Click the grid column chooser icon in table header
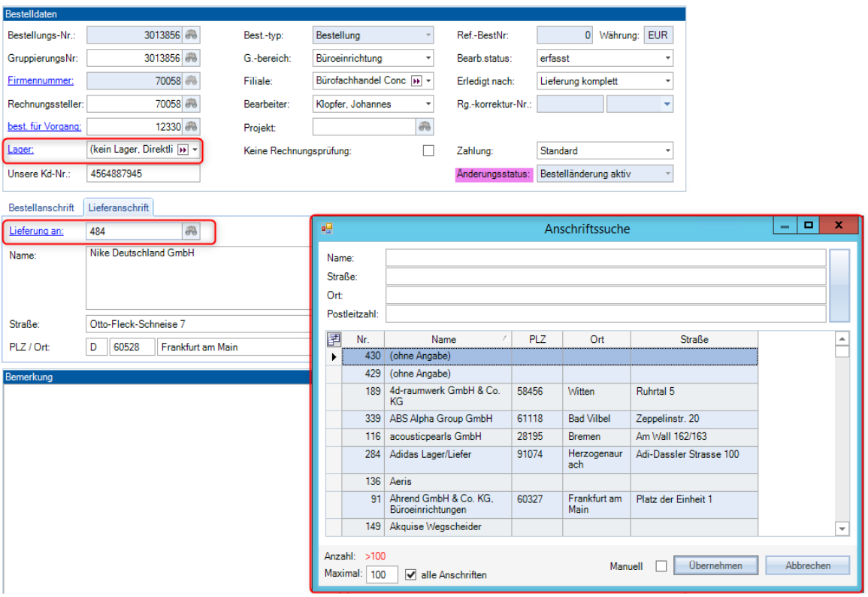Image resolution: width=868 pixels, height=597 pixels. (x=334, y=339)
